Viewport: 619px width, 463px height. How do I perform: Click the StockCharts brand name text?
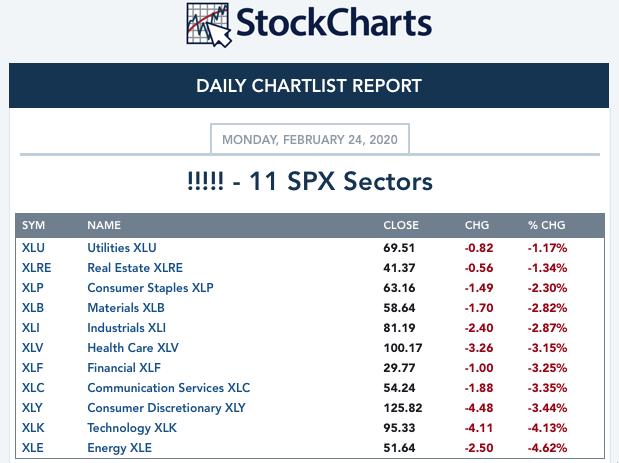[x=332, y=24]
